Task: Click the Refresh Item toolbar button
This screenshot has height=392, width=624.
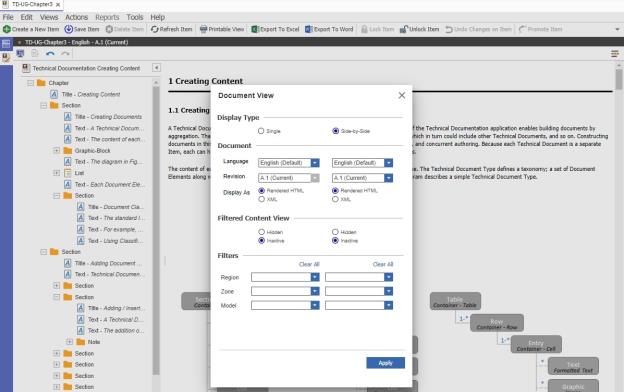Action: 171,29
